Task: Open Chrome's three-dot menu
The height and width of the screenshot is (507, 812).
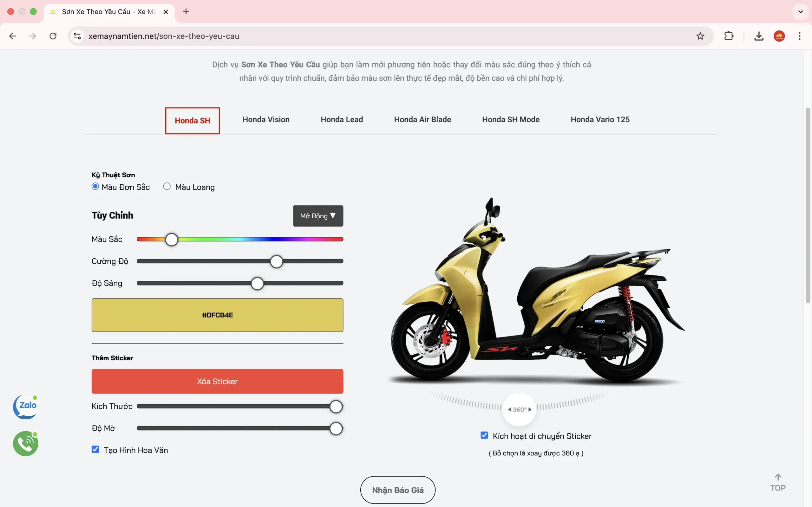Action: [799, 36]
